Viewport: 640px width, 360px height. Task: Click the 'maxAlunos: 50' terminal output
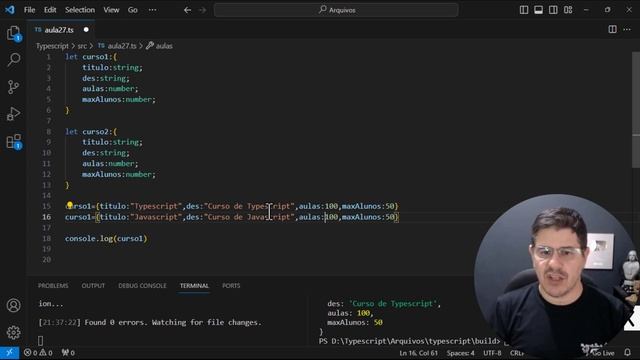point(355,322)
